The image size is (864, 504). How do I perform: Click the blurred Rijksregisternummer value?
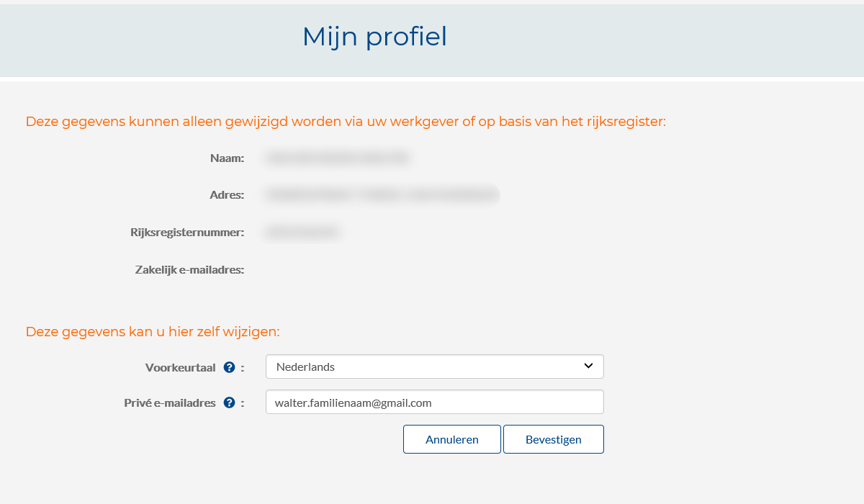[x=302, y=232]
